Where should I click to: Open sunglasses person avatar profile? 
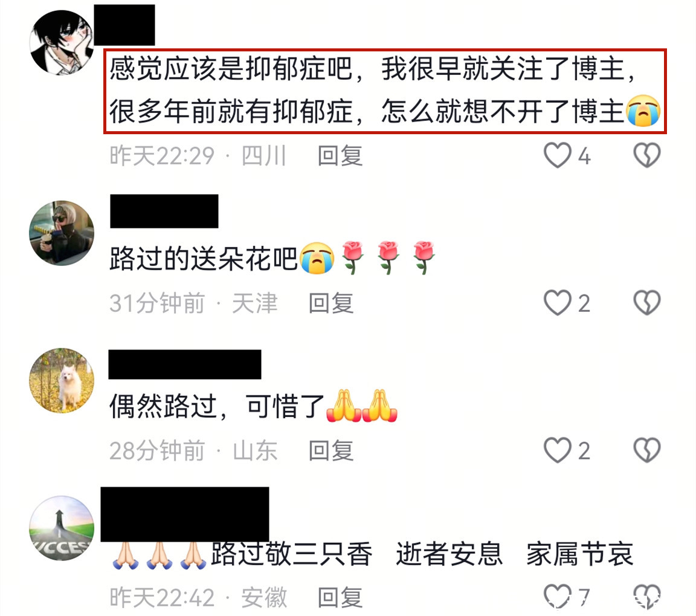click(x=62, y=233)
